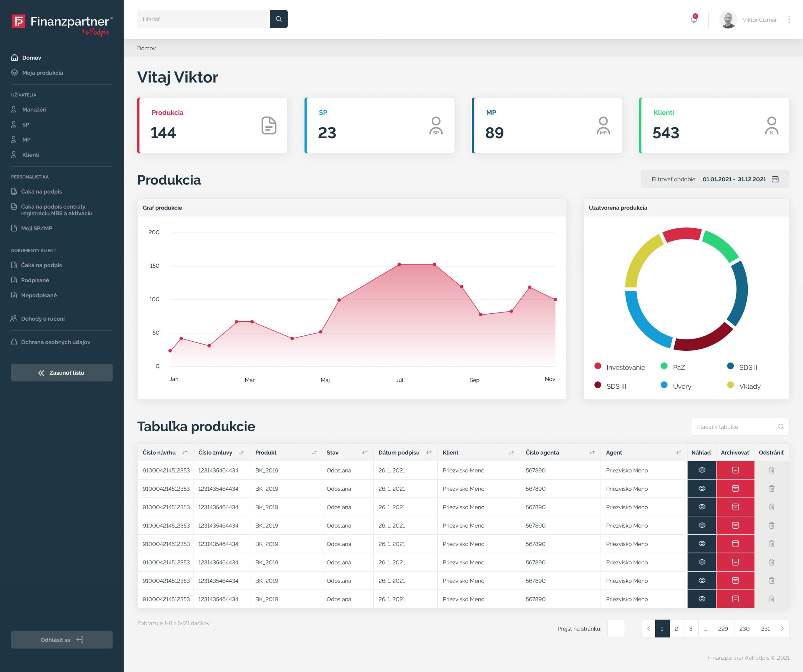
Task: Sort table by Stav column
Action: [364, 452]
